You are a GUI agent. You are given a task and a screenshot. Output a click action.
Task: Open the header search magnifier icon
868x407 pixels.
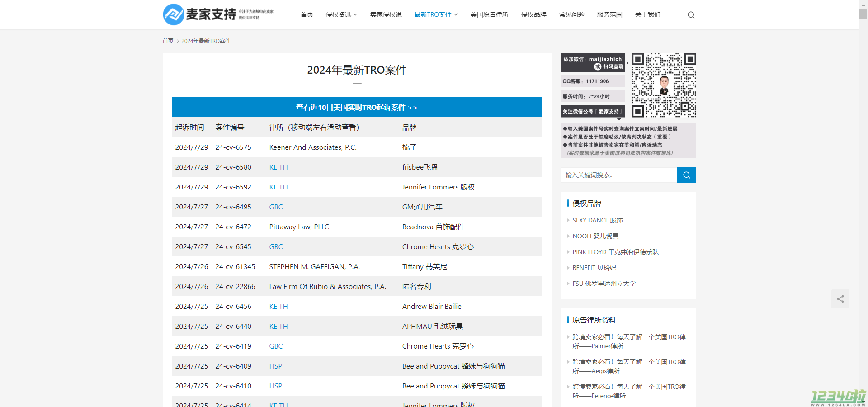pyautogui.click(x=691, y=15)
